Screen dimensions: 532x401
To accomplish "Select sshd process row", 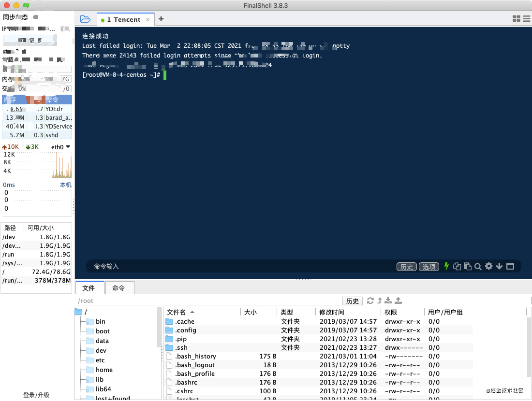I will point(37,135).
